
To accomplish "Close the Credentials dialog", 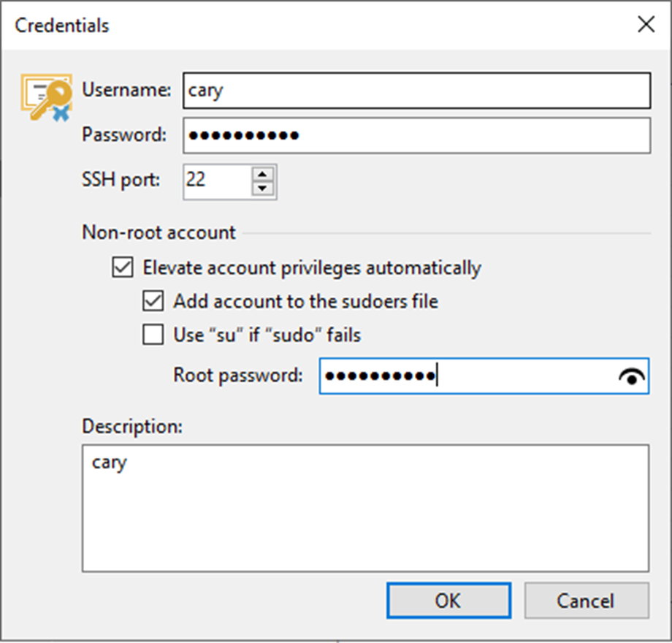I will pyautogui.click(x=646, y=24).
